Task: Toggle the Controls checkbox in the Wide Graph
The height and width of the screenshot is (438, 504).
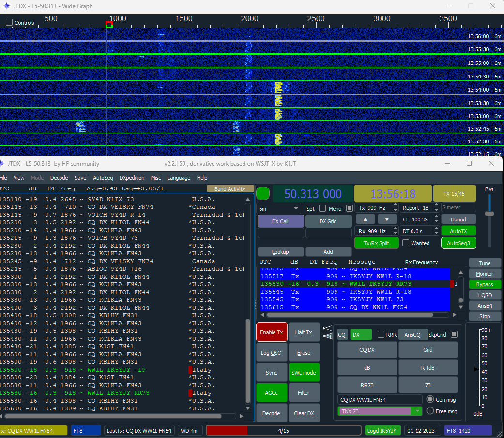Action: pos(9,22)
